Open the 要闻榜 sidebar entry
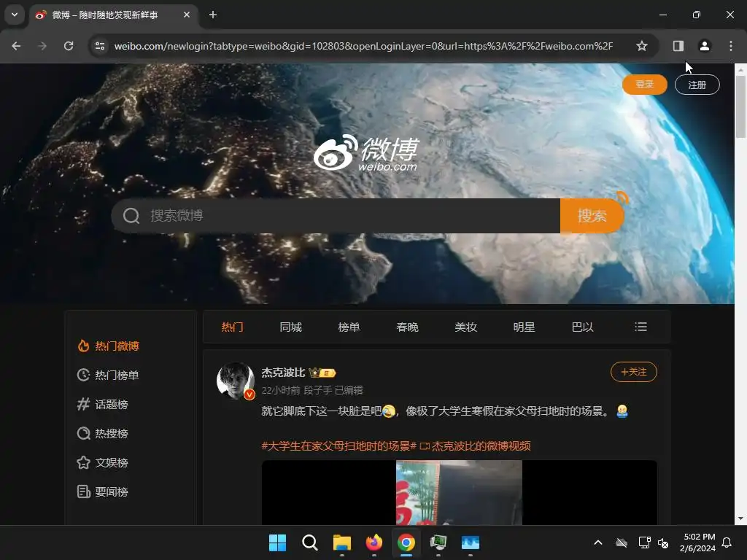The height and width of the screenshot is (560, 747). point(102,491)
